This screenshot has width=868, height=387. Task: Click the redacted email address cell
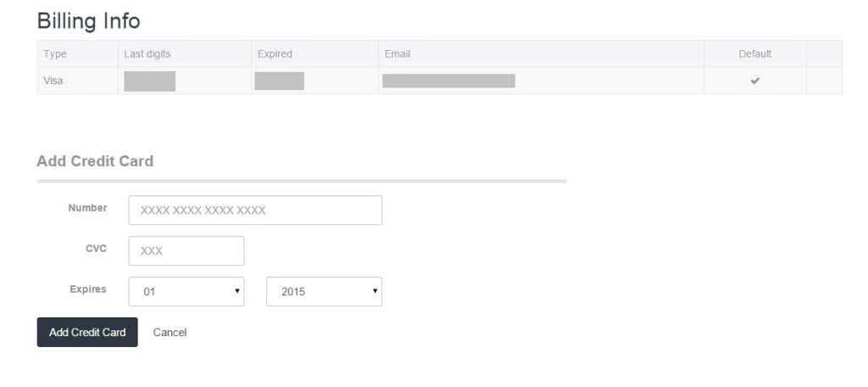pyautogui.click(x=448, y=81)
